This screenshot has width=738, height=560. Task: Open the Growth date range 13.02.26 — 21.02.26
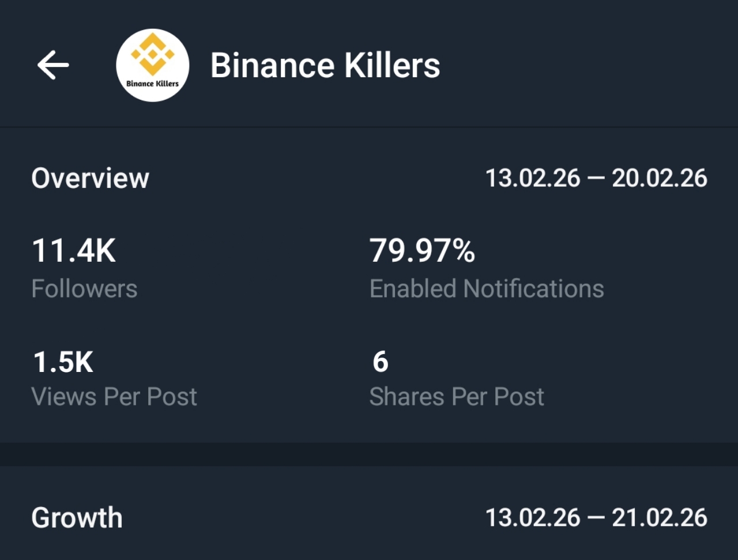[x=596, y=517]
